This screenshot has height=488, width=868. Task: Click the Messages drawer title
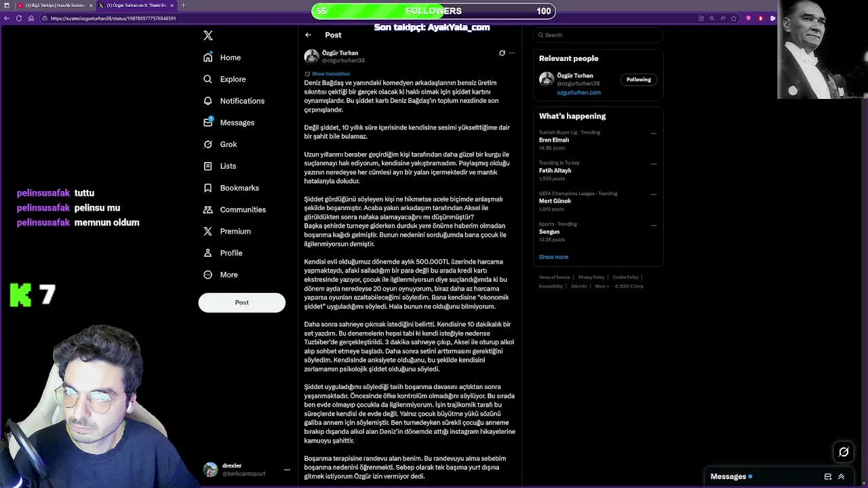coord(728,476)
